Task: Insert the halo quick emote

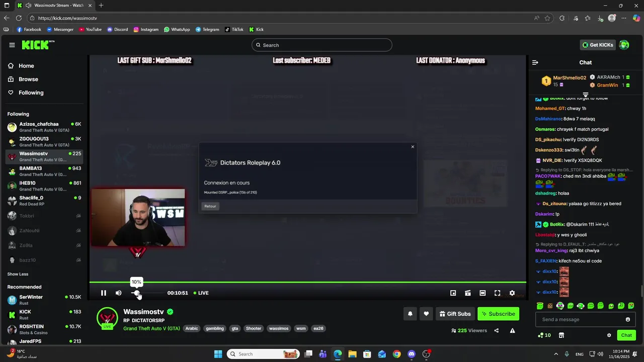Action: click(x=540, y=305)
